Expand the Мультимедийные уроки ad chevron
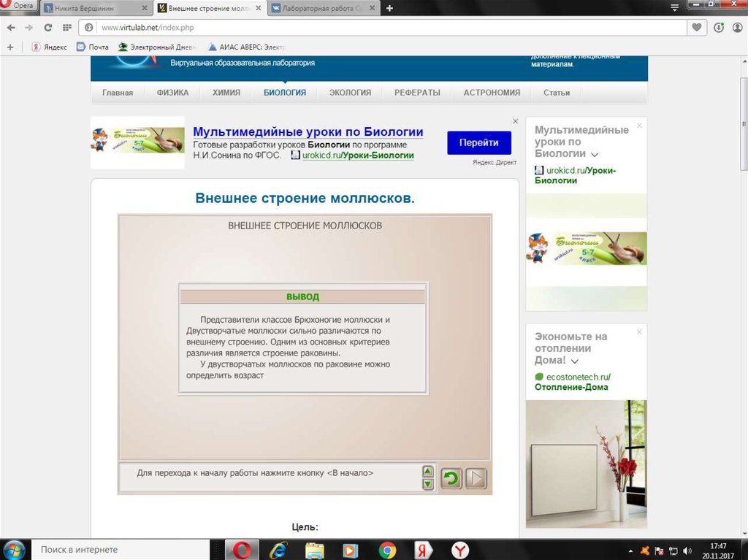748x560 pixels. [595, 155]
